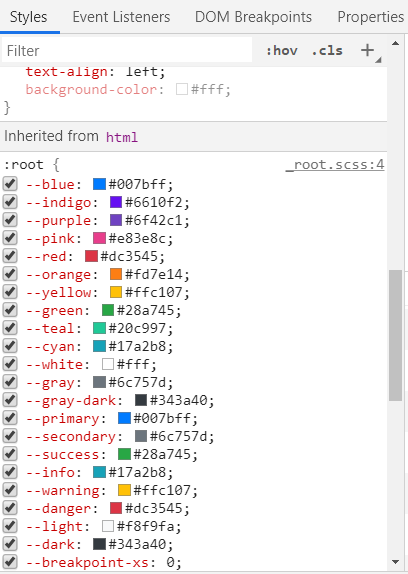Edit the --gray value #6c757d
Viewport: 408px width, 574px height.
(x=137, y=382)
